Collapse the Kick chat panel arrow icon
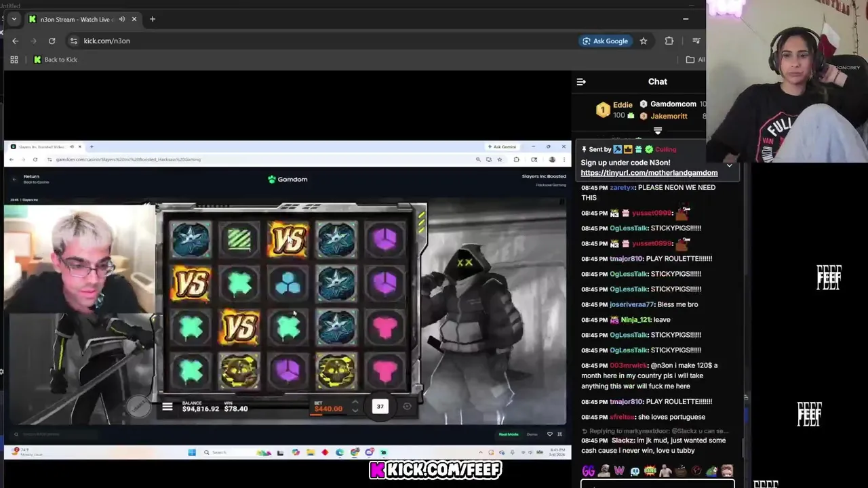 pyautogui.click(x=581, y=82)
